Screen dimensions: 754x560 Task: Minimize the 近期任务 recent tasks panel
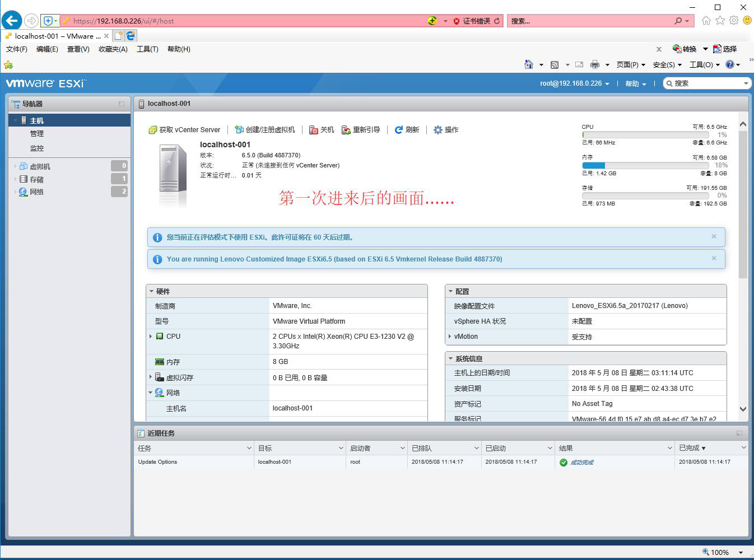point(739,433)
